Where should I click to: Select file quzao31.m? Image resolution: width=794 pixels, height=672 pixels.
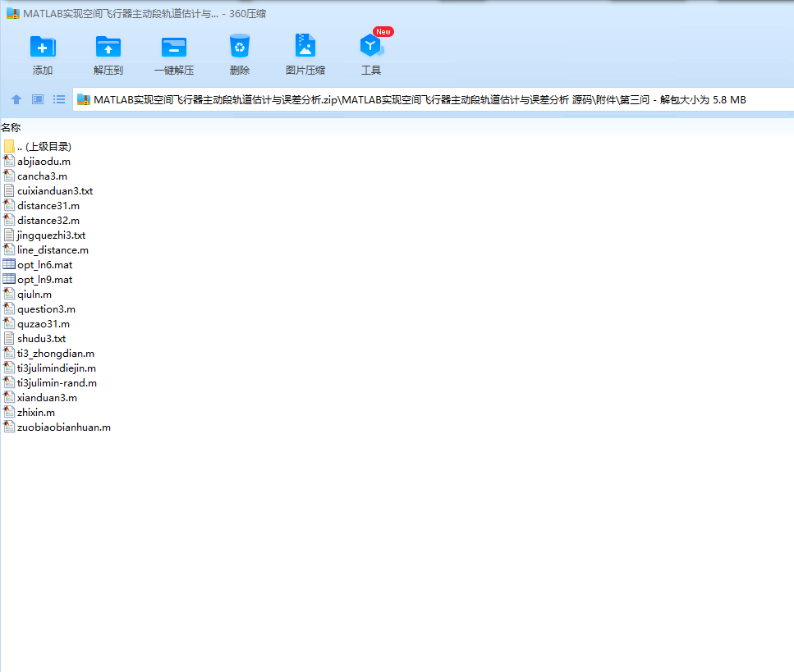click(36, 324)
